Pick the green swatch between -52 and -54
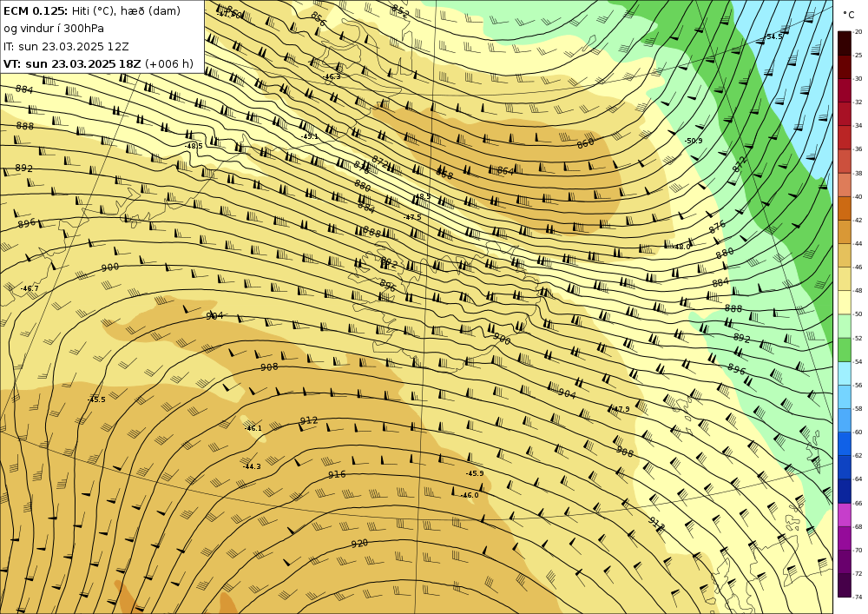Image resolution: width=868 pixels, height=614 pixels. pyautogui.click(x=845, y=350)
